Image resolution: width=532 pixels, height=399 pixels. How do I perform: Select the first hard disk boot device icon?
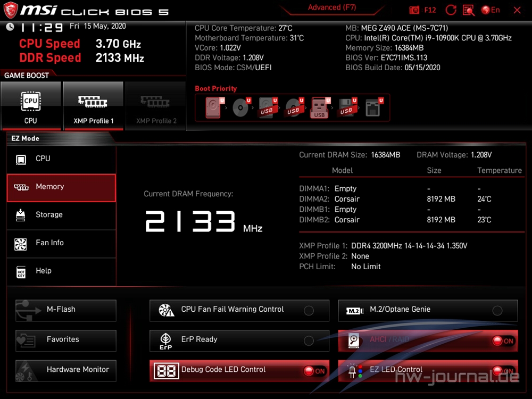click(214, 107)
